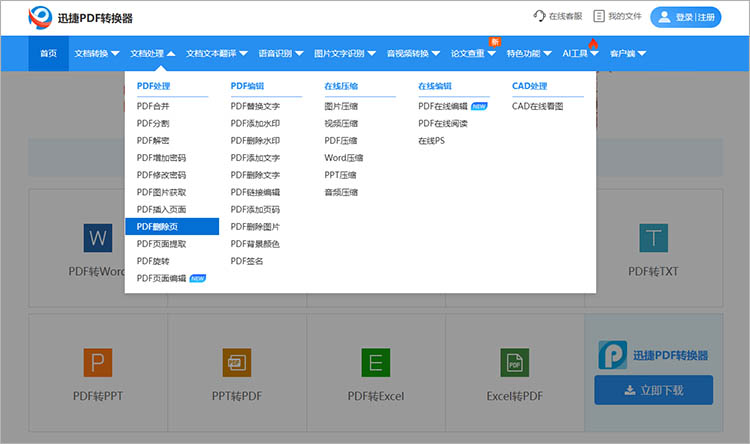Open the 文档文本翻译 dropdown
Viewport: 750px width, 444px height.
[217, 54]
